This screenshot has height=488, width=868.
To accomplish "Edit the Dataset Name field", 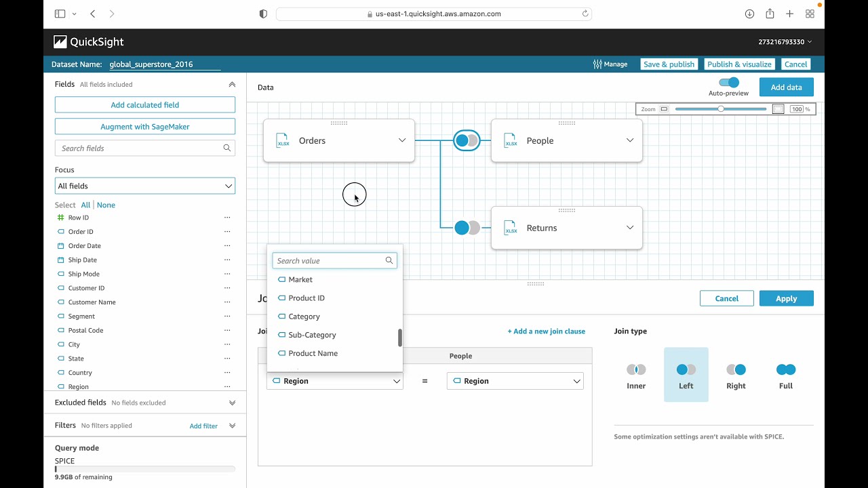I will pyautogui.click(x=165, y=64).
